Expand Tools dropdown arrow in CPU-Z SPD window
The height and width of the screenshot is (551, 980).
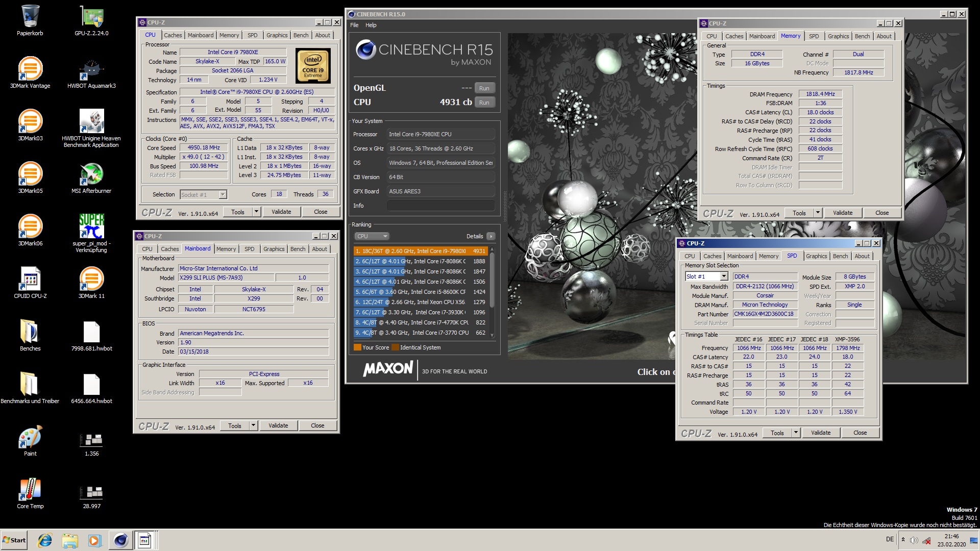coord(796,433)
